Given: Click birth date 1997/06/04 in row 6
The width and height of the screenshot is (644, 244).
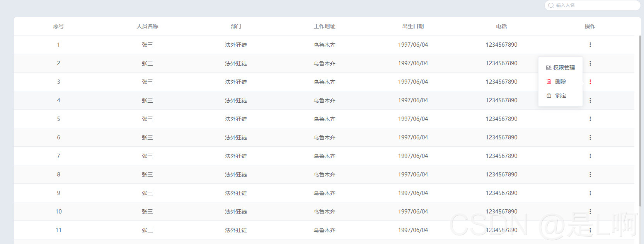Looking at the screenshot, I should (x=413, y=137).
